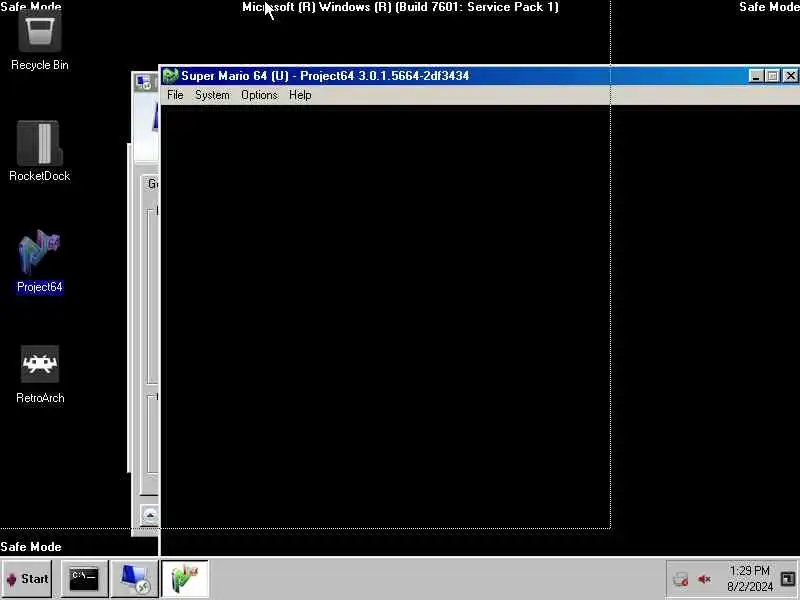800x600 pixels.
Task: Click the background window's title bar icon
Action: click(144, 82)
